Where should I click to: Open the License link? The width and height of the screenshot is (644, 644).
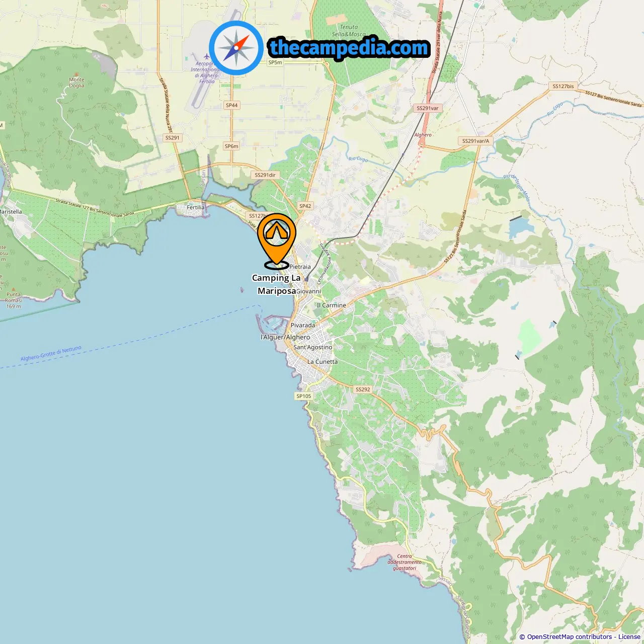629,636
